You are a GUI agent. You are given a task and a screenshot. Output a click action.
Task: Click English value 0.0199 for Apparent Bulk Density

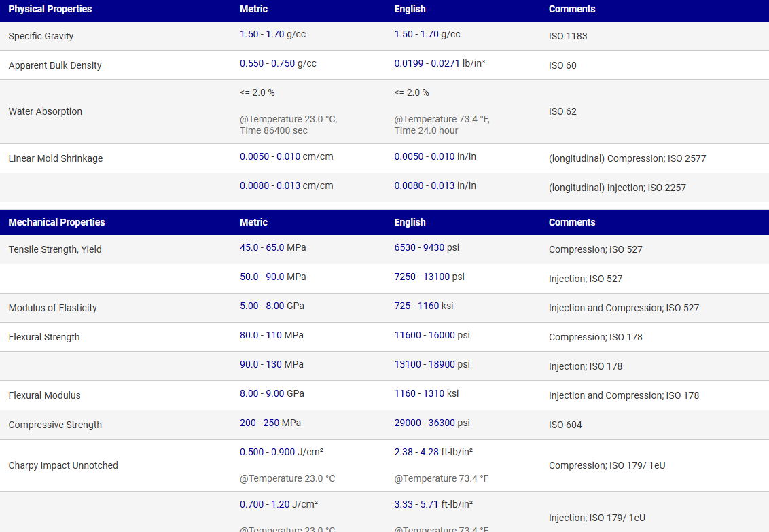(408, 64)
